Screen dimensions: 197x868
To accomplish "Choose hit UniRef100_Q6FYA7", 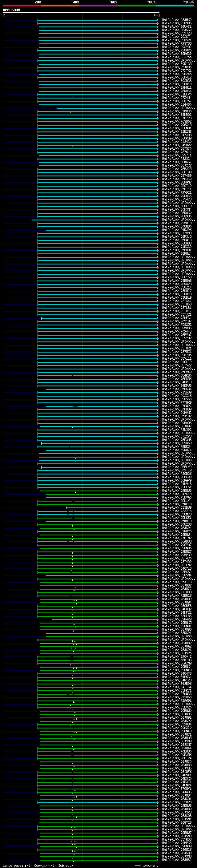I will [177, 335].
